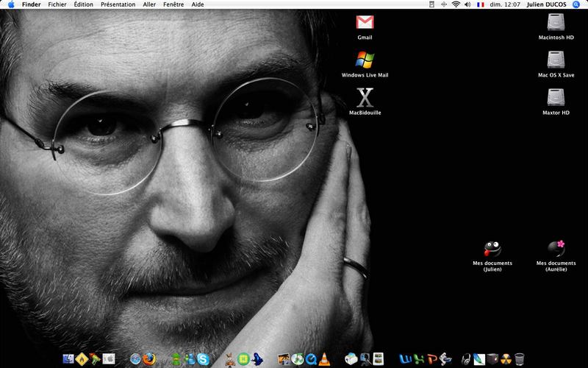Select Mes documents (Julien) folder icon
Screen dimensions: 588x368
coord(492,249)
